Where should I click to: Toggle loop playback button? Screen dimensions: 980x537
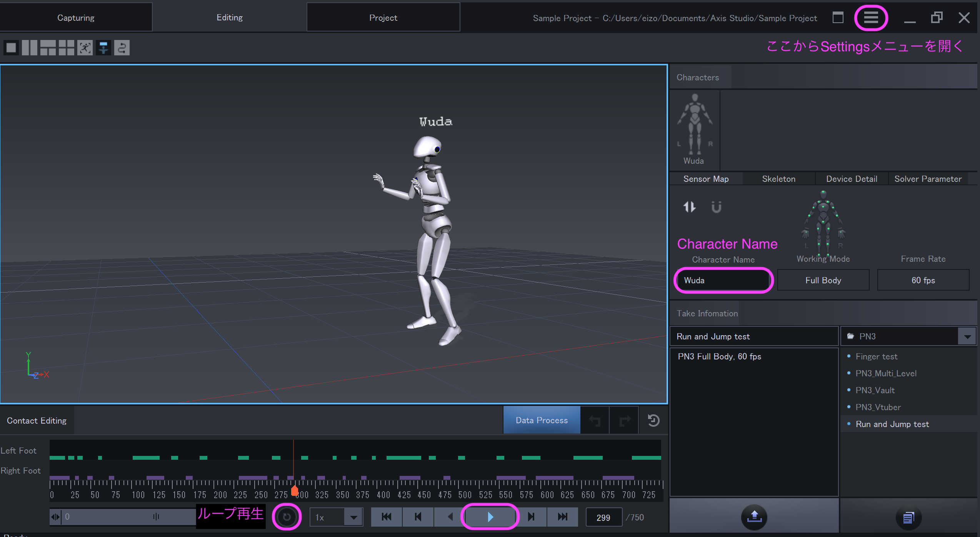[x=287, y=517]
